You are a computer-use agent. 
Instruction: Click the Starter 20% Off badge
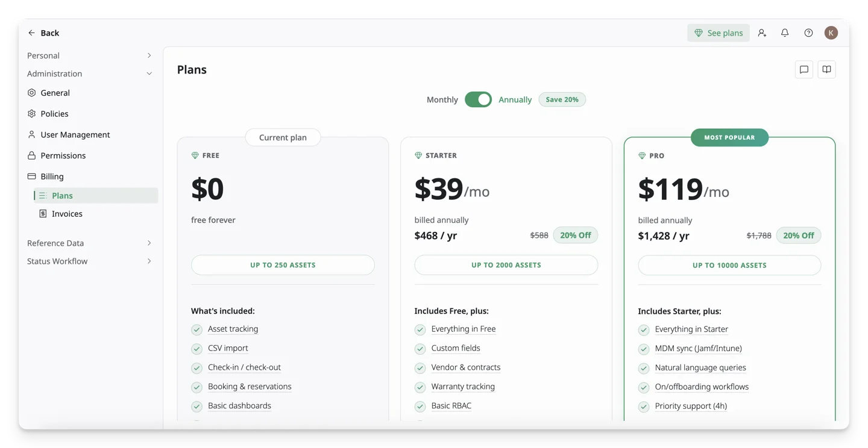(576, 235)
